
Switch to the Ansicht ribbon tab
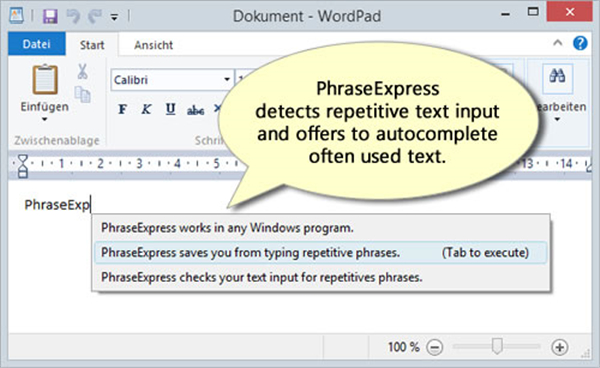(x=153, y=45)
